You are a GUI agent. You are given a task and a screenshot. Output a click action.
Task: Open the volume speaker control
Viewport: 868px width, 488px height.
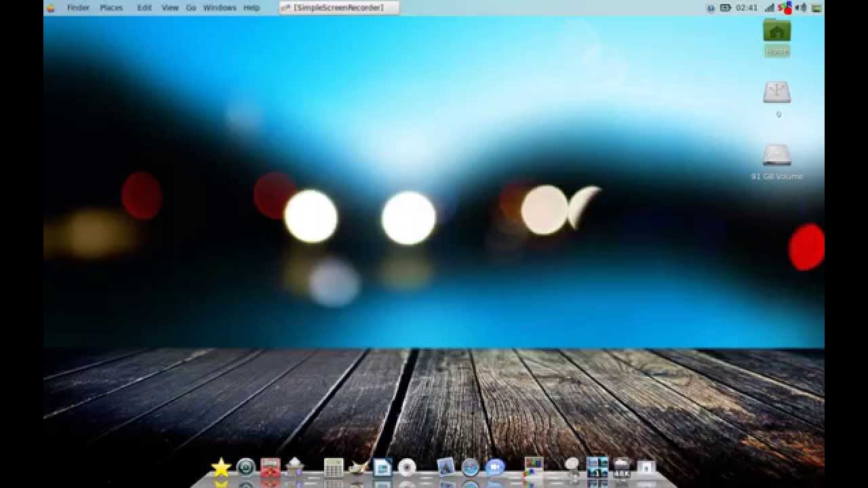[x=801, y=8]
